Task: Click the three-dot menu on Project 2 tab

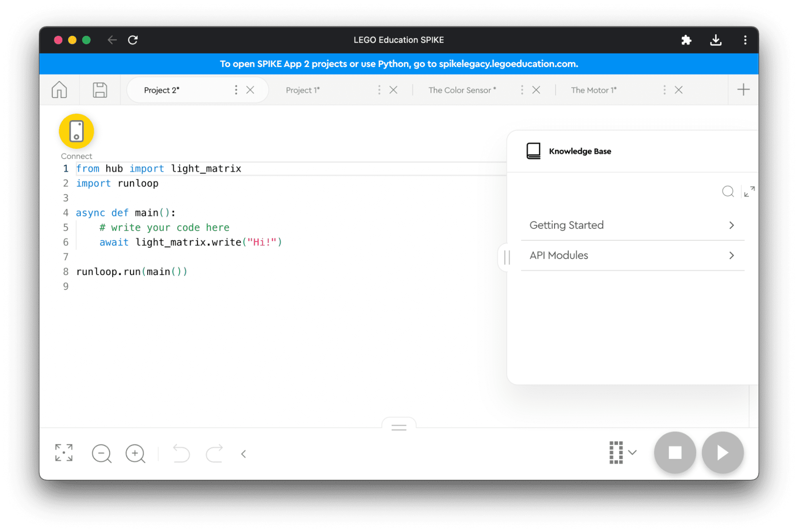Action: 235,90
